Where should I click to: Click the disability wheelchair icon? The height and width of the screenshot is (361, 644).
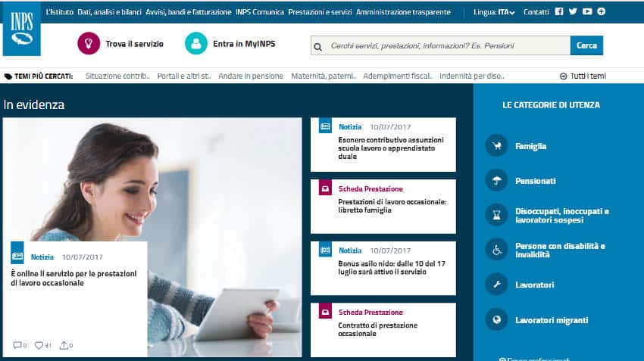(496, 250)
